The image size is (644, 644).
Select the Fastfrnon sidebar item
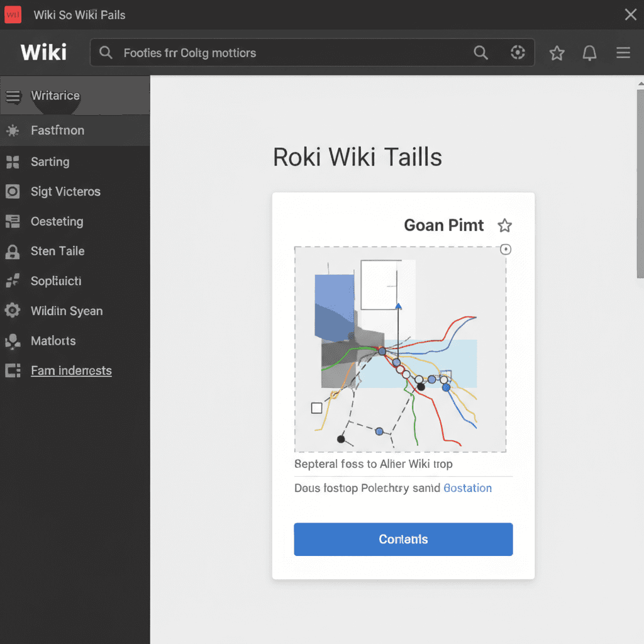pyautogui.click(x=57, y=131)
